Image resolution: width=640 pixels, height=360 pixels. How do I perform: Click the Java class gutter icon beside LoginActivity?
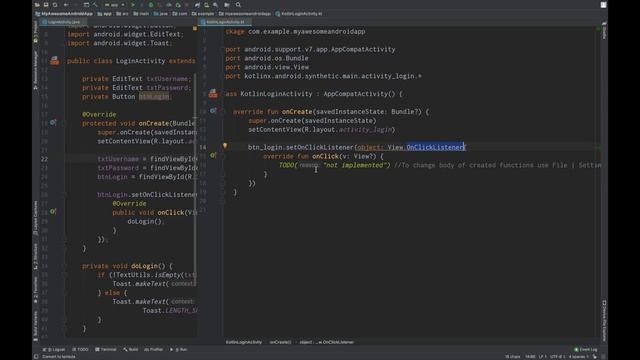coord(54,61)
